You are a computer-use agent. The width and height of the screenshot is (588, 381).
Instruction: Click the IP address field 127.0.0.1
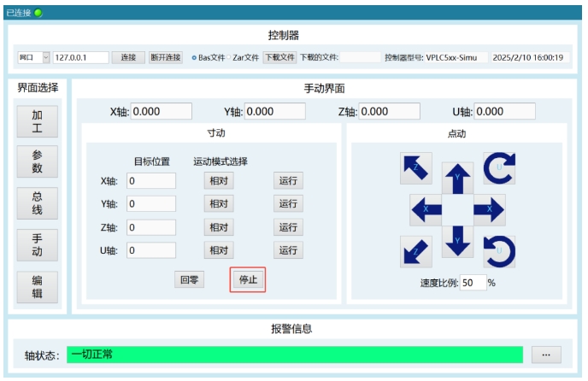point(81,57)
